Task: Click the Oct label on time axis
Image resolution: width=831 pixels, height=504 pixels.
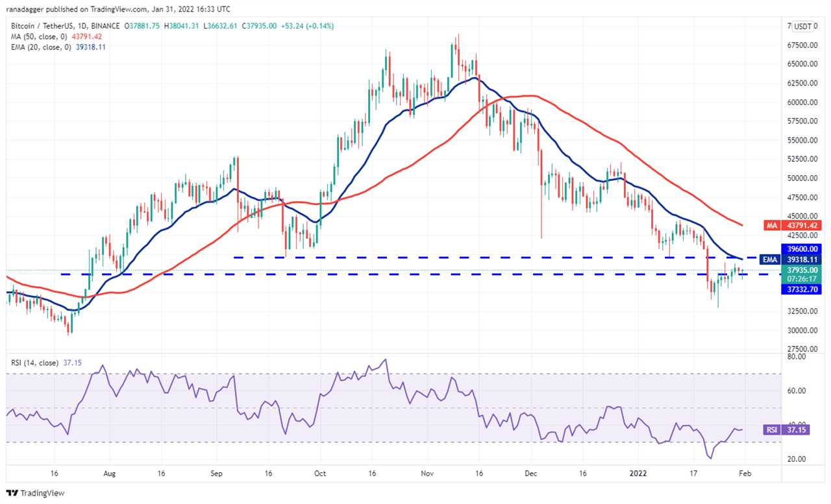Action: 319,474
